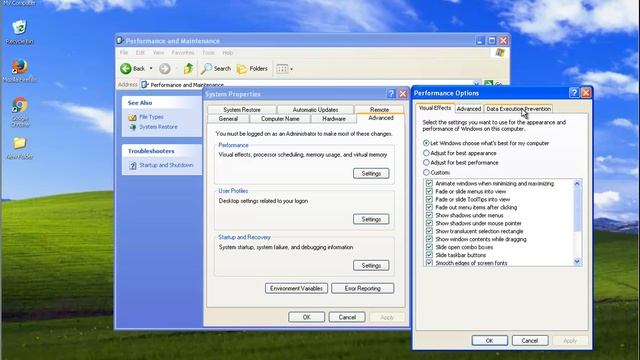Open General tab in System Properties

pyautogui.click(x=228, y=119)
